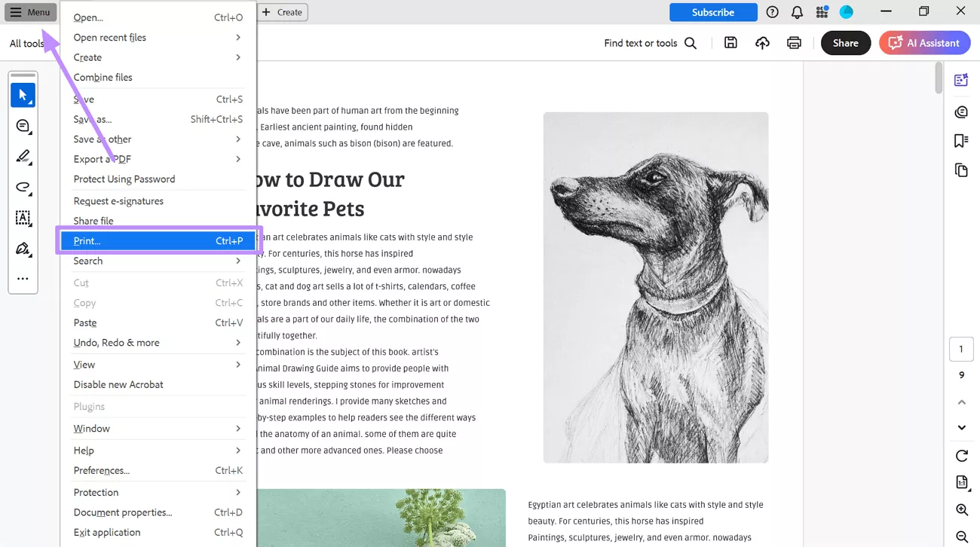Select the Highlight tool

pyautogui.click(x=23, y=157)
